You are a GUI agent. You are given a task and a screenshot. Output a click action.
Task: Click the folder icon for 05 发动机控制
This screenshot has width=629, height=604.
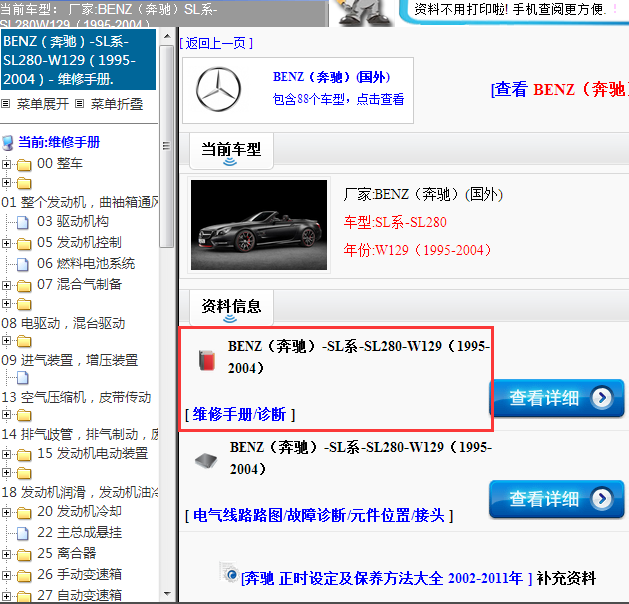click(24, 243)
